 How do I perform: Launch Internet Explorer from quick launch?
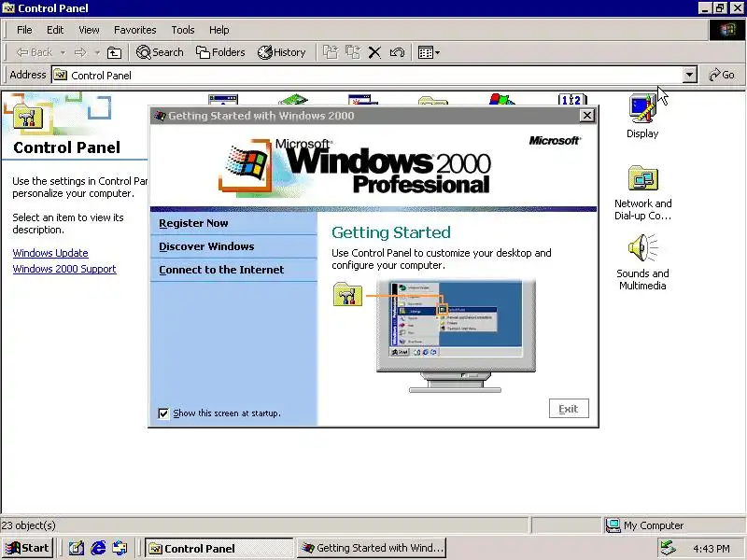[x=98, y=548]
